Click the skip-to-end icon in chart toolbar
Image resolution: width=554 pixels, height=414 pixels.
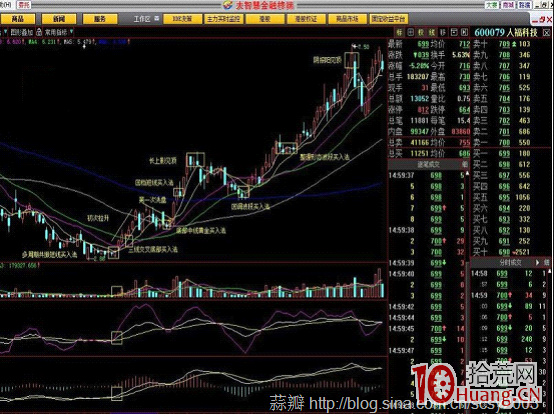point(465,32)
